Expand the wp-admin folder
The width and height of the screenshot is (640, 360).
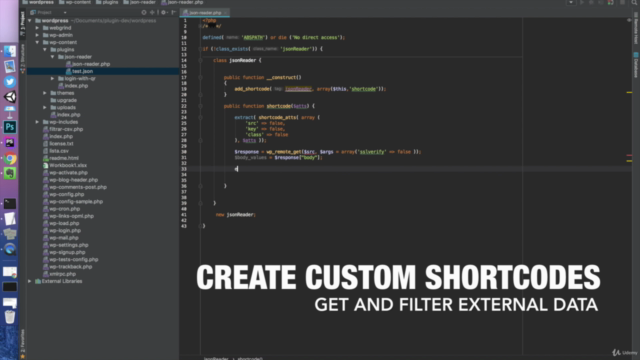(x=37, y=35)
